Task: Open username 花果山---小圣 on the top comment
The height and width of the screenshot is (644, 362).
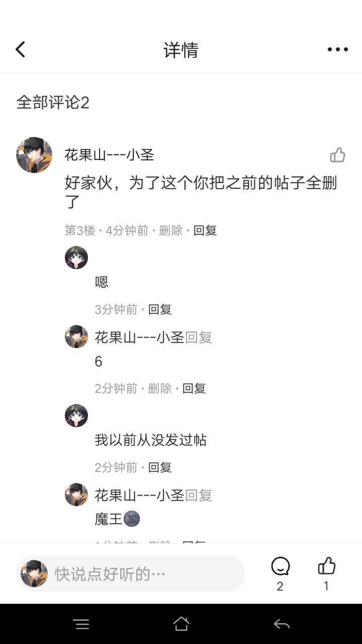Action: [x=109, y=155]
